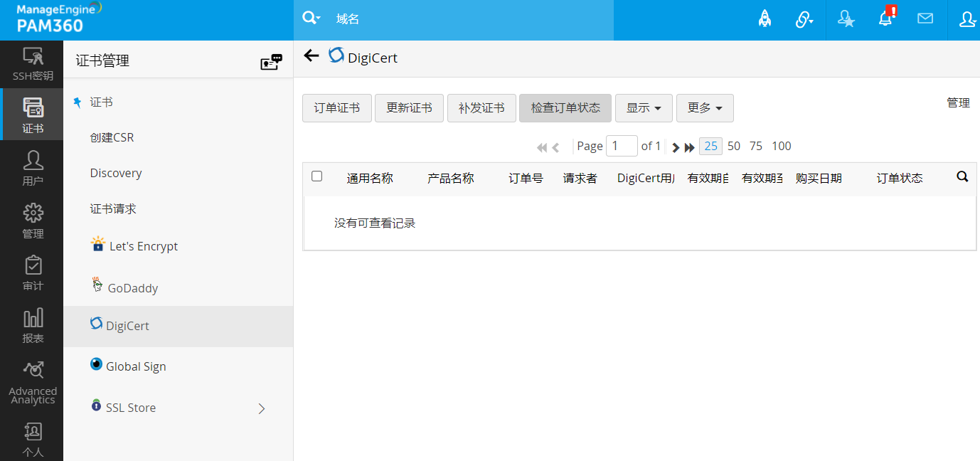
Task: Sort by 通用名称 column header
Action: click(370, 179)
